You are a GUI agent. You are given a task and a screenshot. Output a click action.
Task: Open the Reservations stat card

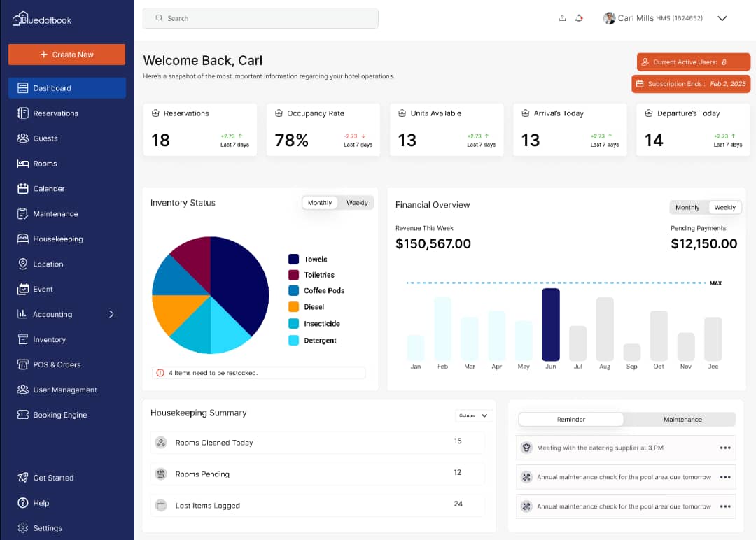tap(200, 129)
